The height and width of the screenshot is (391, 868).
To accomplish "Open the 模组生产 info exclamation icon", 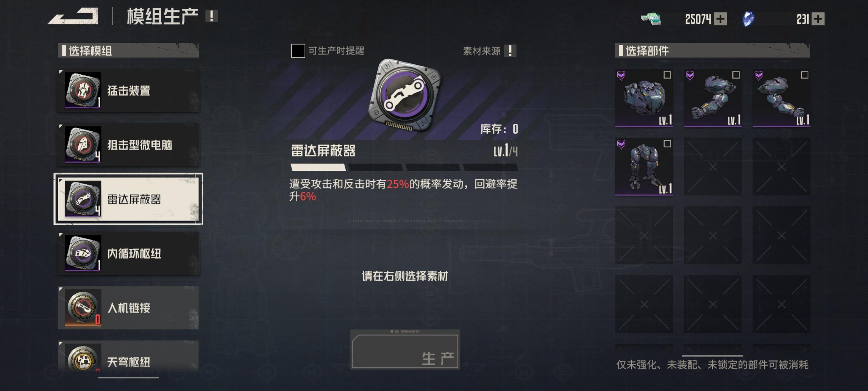I will click(x=212, y=16).
